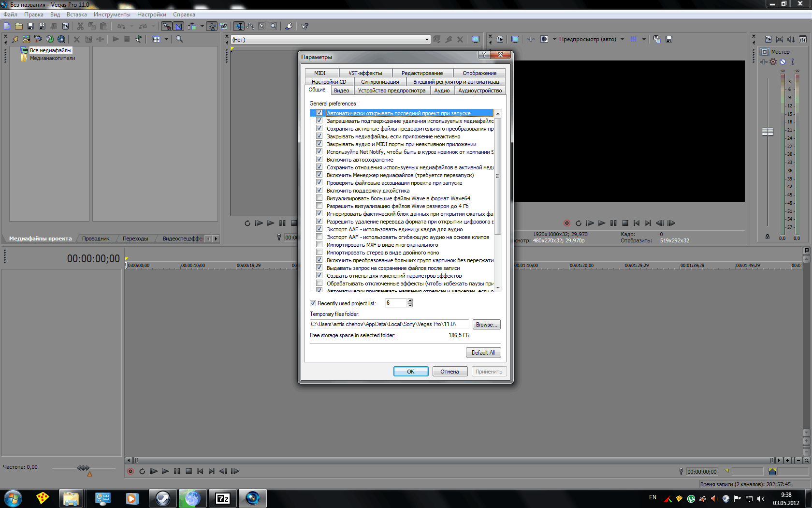Click the Master volume fader handle
812x508 pixels.
[768, 132]
